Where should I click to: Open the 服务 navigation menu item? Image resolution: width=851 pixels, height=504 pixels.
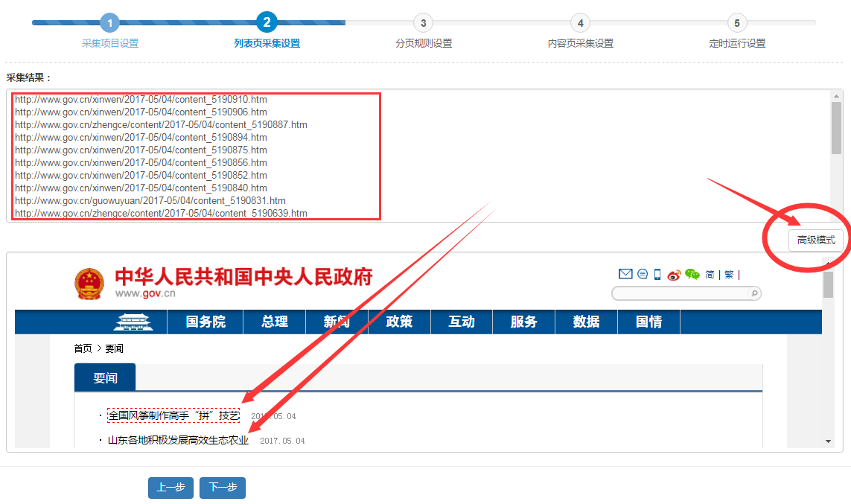click(x=523, y=322)
